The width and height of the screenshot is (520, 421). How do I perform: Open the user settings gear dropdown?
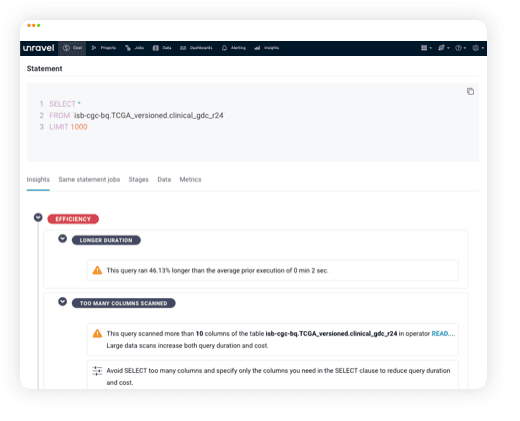click(x=478, y=48)
